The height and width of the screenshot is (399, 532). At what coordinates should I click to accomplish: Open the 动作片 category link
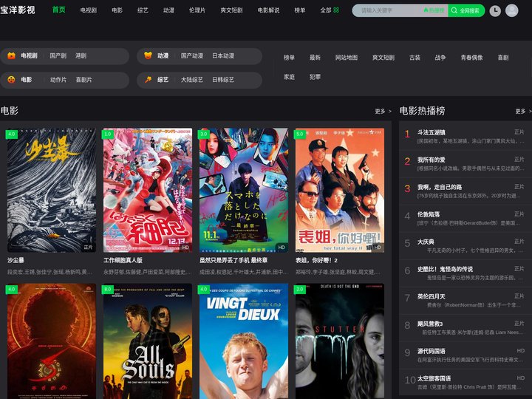pyautogui.click(x=58, y=80)
